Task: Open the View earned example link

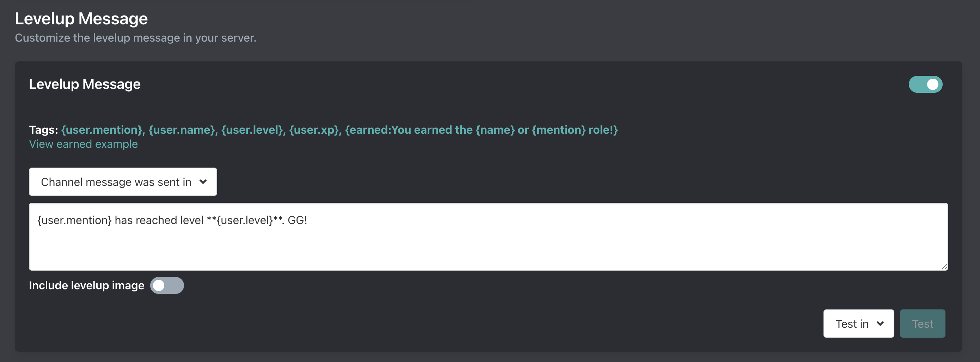Action: [x=83, y=144]
